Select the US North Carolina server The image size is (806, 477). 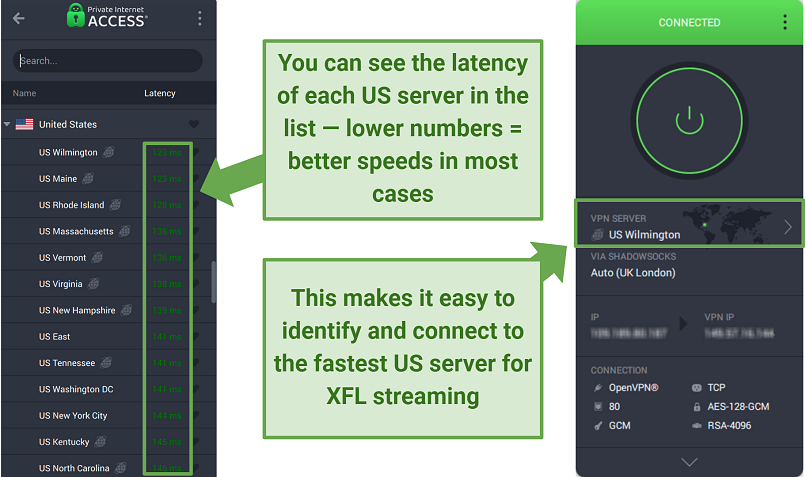pos(108,467)
